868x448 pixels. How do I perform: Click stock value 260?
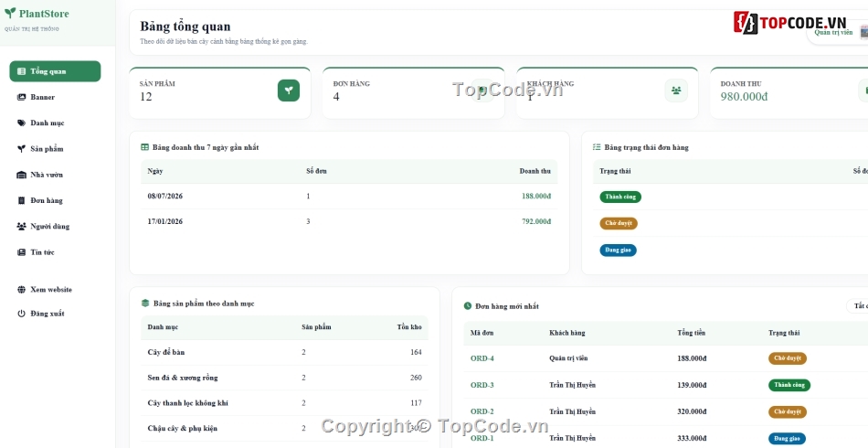pos(416,378)
